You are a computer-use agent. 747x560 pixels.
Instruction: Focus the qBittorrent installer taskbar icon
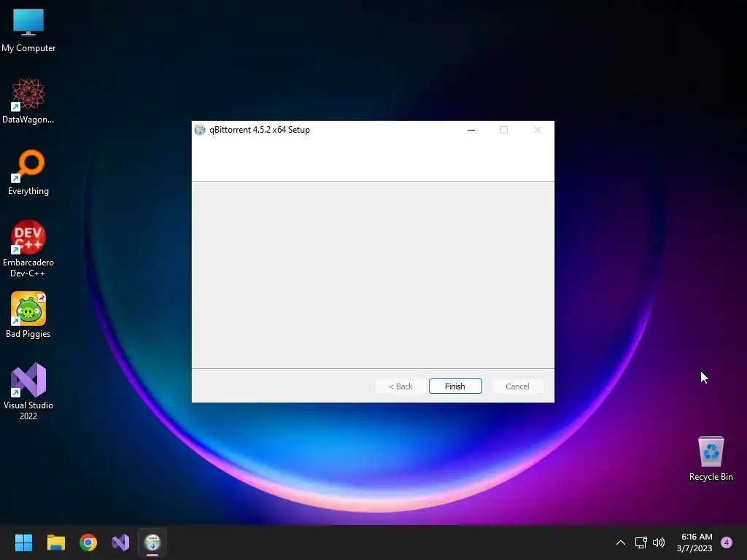point(152,542)
